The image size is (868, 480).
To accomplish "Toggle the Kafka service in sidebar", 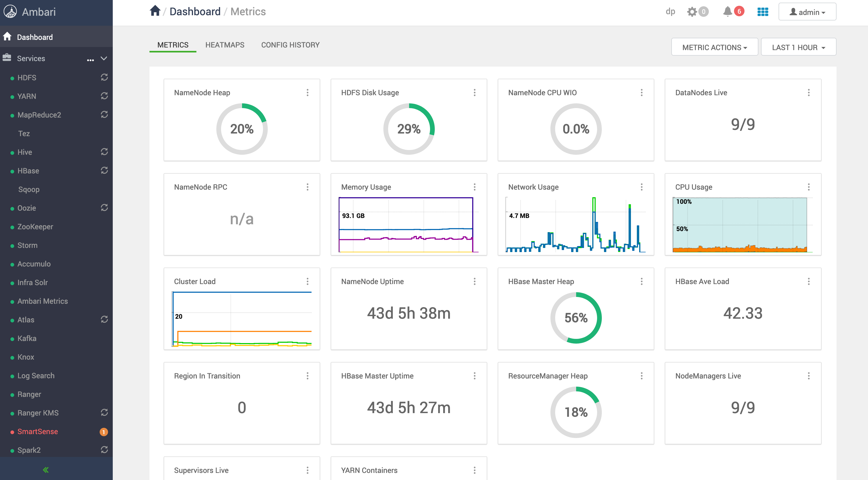I will coord(28,338).
